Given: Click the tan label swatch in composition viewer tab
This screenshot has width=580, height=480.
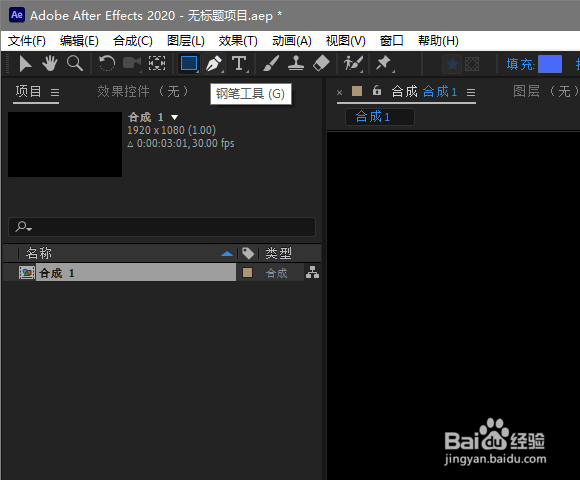Looking at the screenshot, I should point(357,91).
